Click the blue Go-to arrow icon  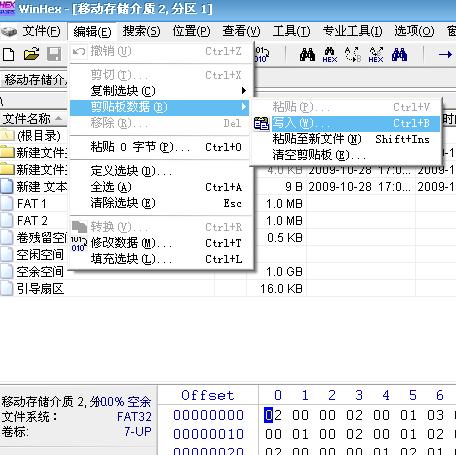click(x=445, y=54)
